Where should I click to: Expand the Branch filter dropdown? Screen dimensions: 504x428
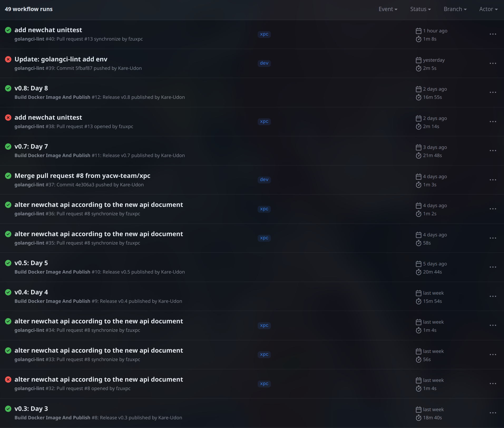(x=455, y=9)
